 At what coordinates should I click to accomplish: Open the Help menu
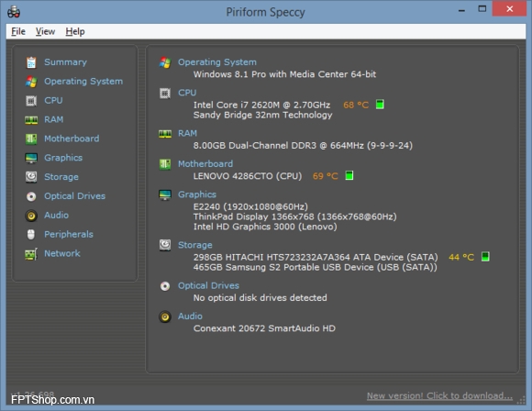click(x=75, y=31)
